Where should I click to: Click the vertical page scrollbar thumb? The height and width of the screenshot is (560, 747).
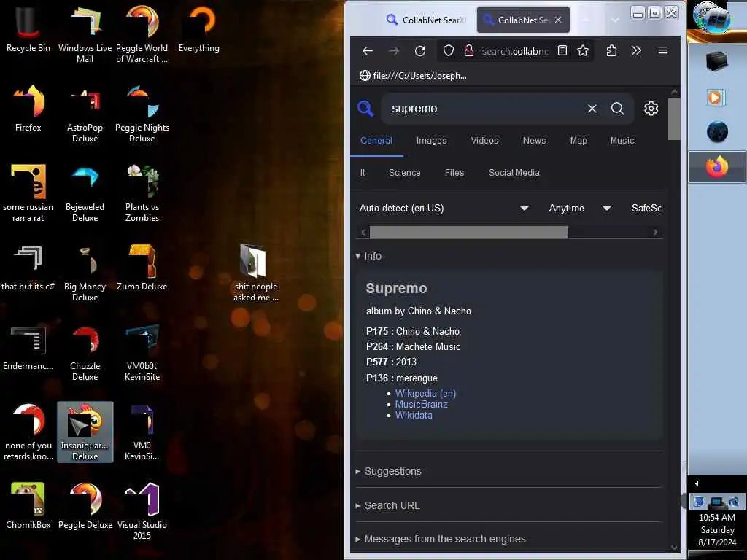point(673,119)
